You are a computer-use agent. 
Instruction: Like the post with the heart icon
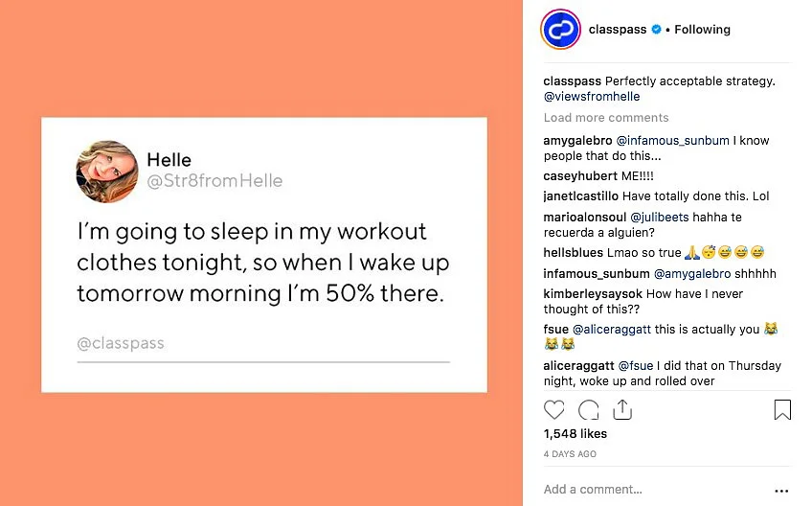coord(554,410)
